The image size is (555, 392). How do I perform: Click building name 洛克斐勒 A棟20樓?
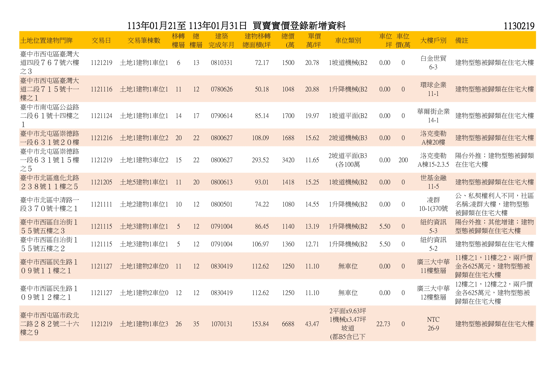[x=433, y=138]
